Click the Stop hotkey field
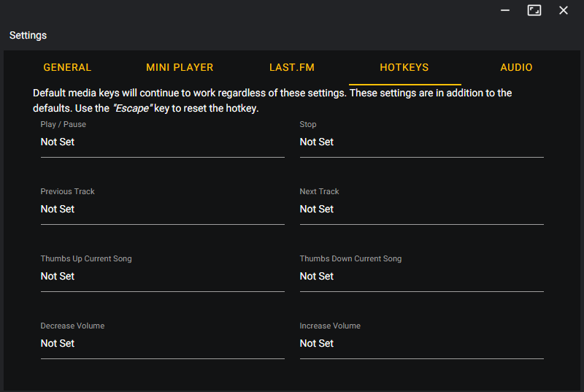This screenshot has width=584, height=392. pyautogui.click(x=421, y=142)
